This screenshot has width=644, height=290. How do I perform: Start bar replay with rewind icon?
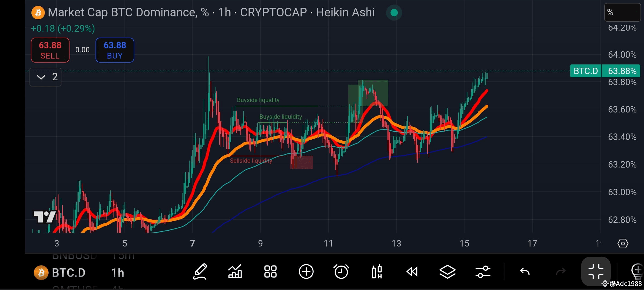pyautogui.click(x=412, y=271)
